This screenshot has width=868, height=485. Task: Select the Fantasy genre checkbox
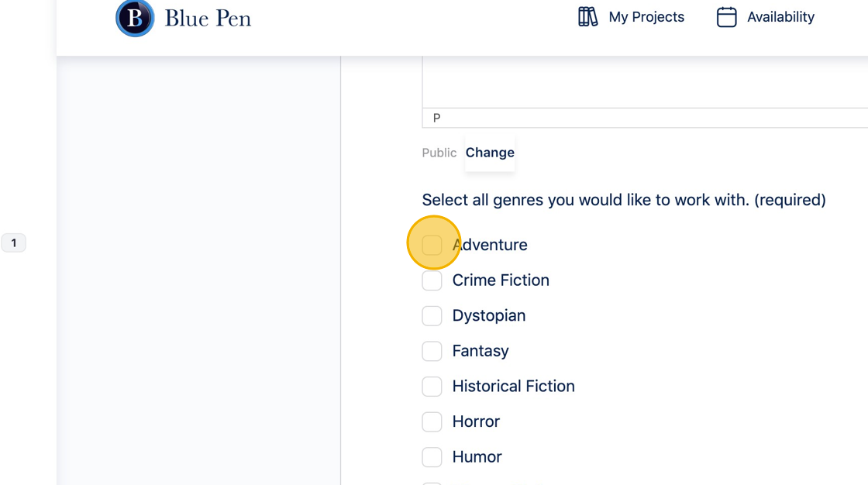[x=432, y=351]
